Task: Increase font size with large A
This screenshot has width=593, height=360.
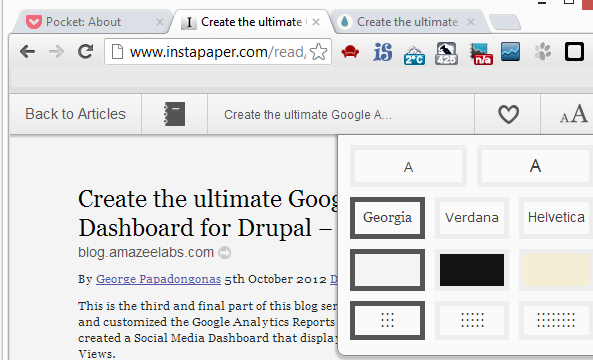Action: [x=535, y=166]
